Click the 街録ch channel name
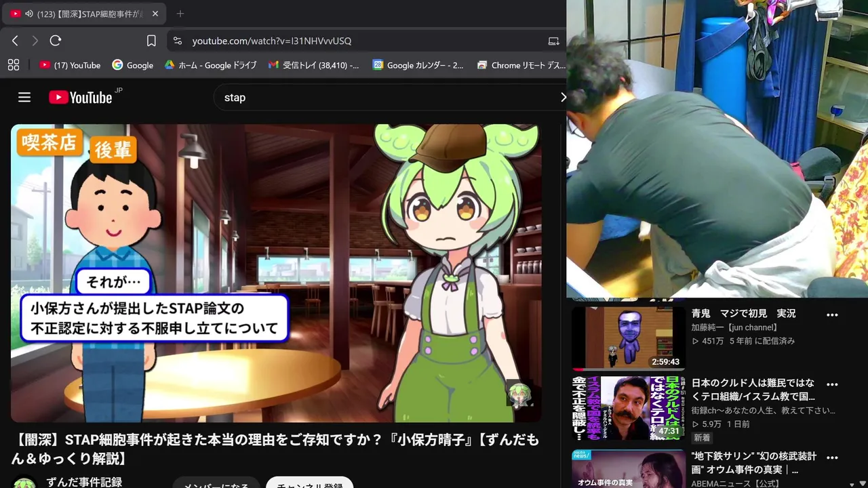 click(764, 411)
